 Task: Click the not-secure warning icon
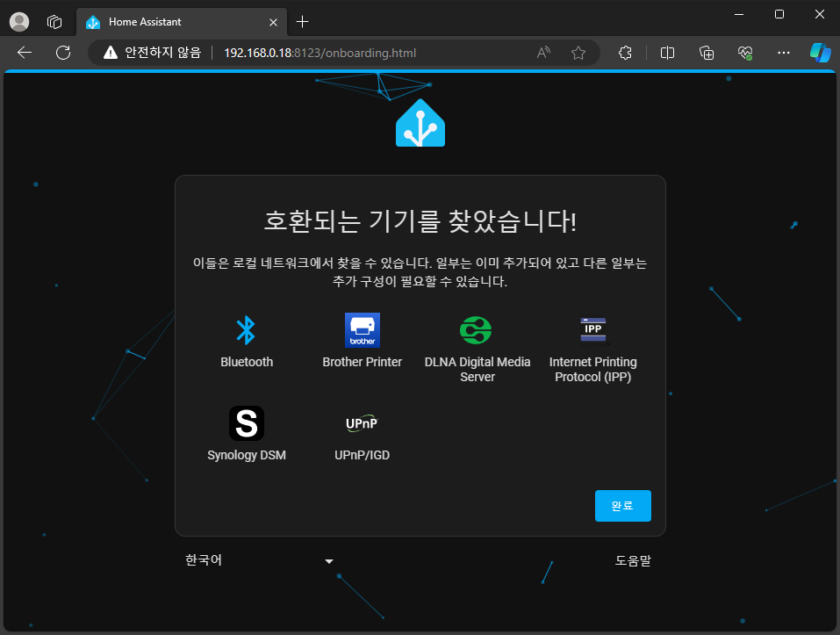[111, 53]
